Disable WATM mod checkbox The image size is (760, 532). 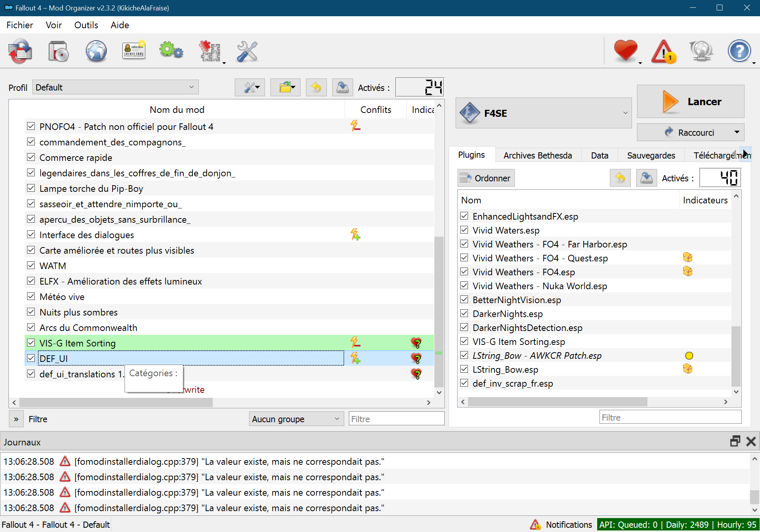31,265
